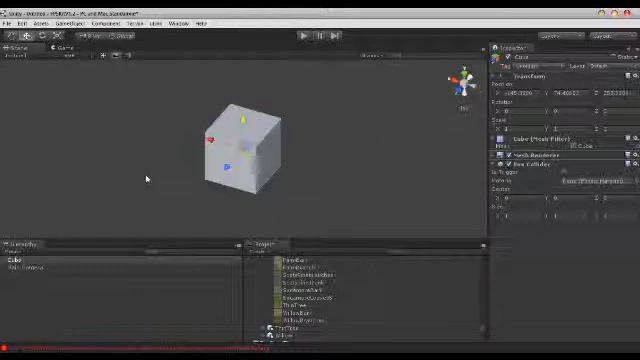Switch to the Game tab
This screenshot has height=360, width=640.
pos(62,48)
